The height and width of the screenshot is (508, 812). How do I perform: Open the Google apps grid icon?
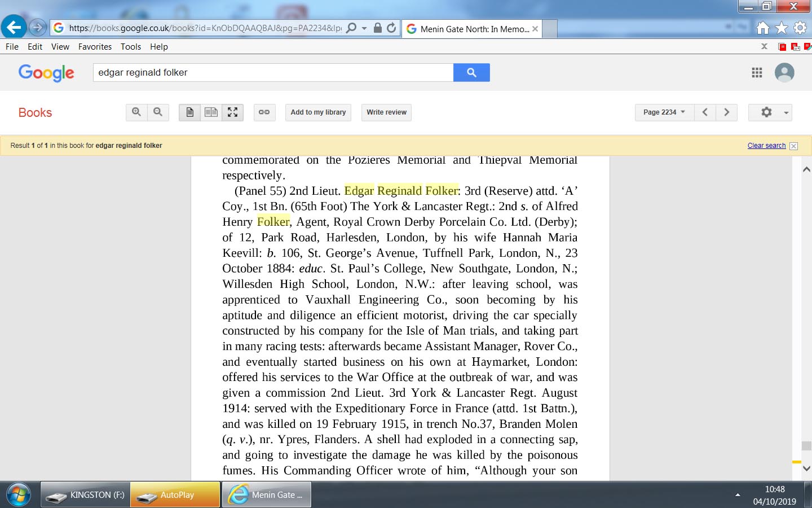coord(757,72)
